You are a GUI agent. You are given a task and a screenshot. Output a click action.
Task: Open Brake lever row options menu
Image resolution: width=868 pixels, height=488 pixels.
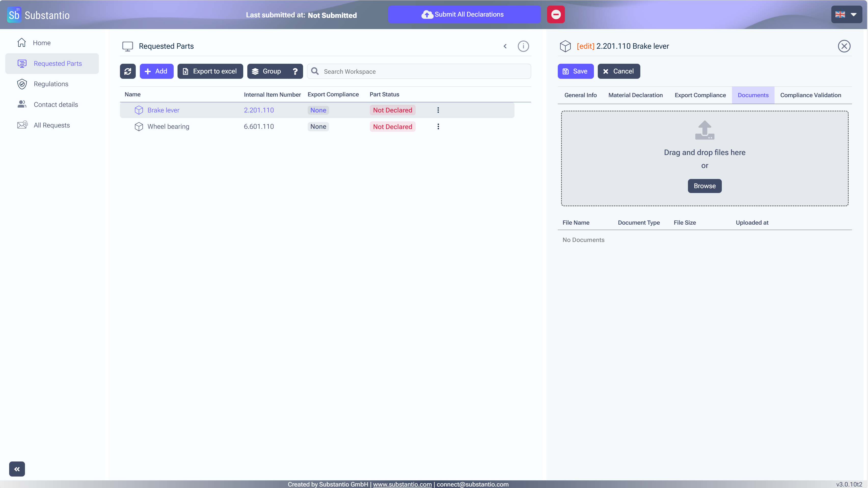(x=438, y=110)
